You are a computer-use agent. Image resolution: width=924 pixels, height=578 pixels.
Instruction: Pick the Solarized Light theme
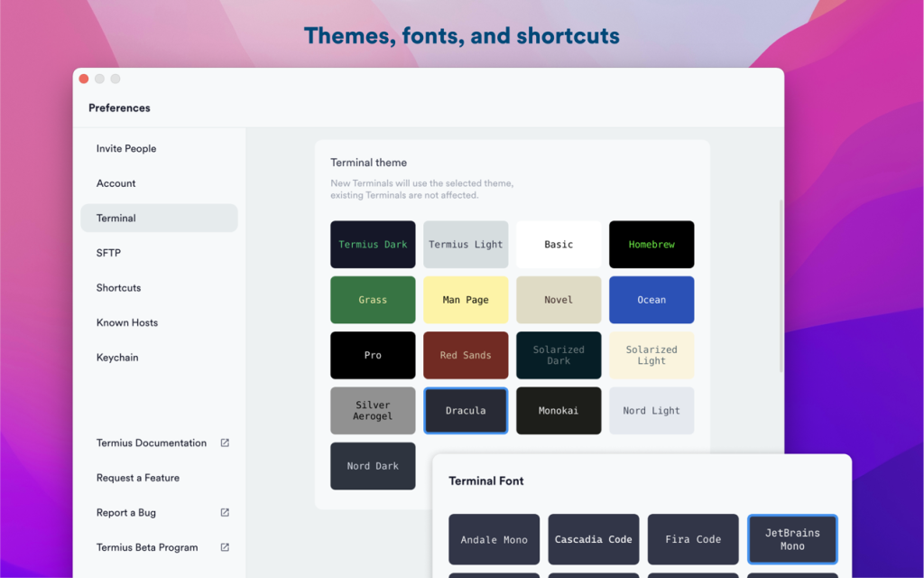coord(651,355)
